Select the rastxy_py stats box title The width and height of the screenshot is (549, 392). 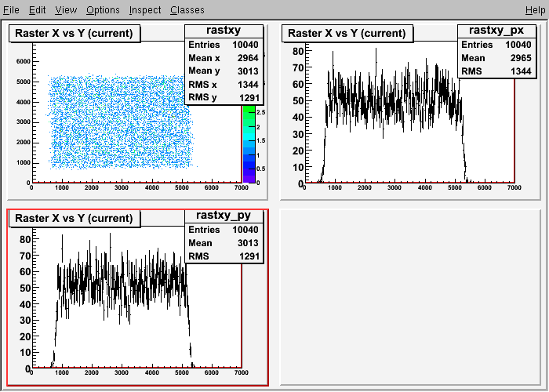[224, 216]
